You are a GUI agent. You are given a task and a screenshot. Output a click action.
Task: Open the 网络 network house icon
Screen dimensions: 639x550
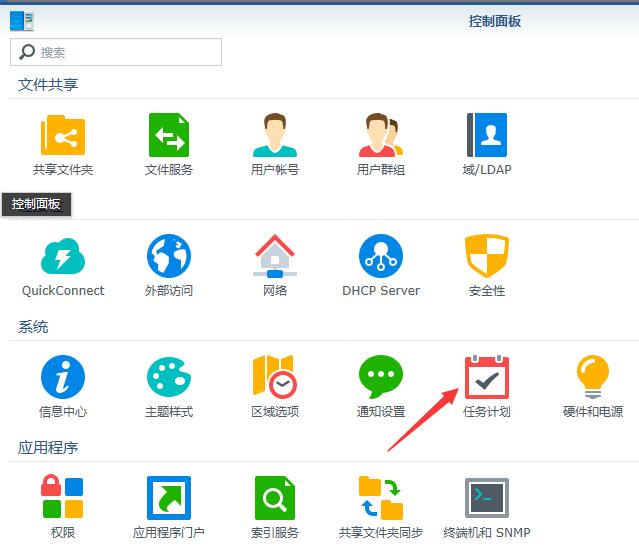(275, 256)
